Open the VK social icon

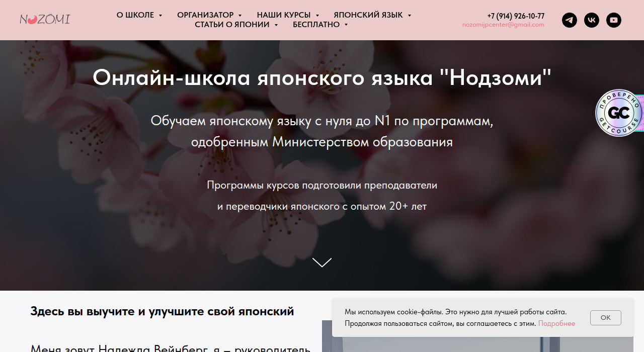coord(592,20)
